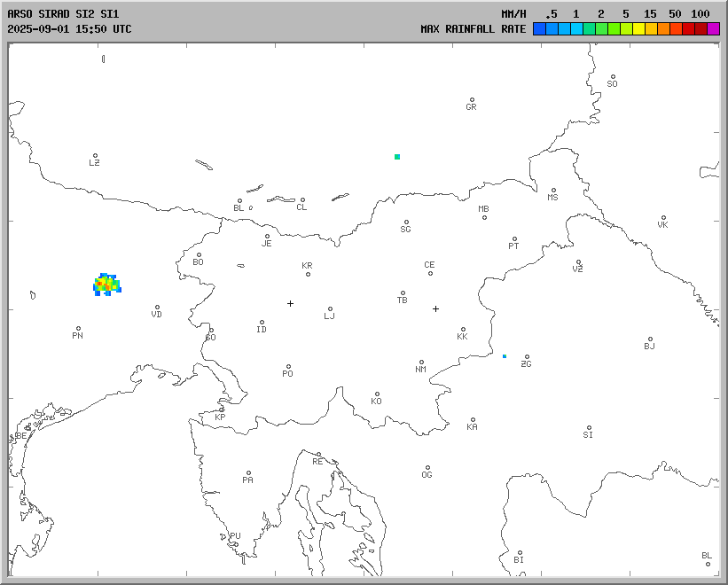Click the BI city marker
728x585 pixels.
pos(520,552)
